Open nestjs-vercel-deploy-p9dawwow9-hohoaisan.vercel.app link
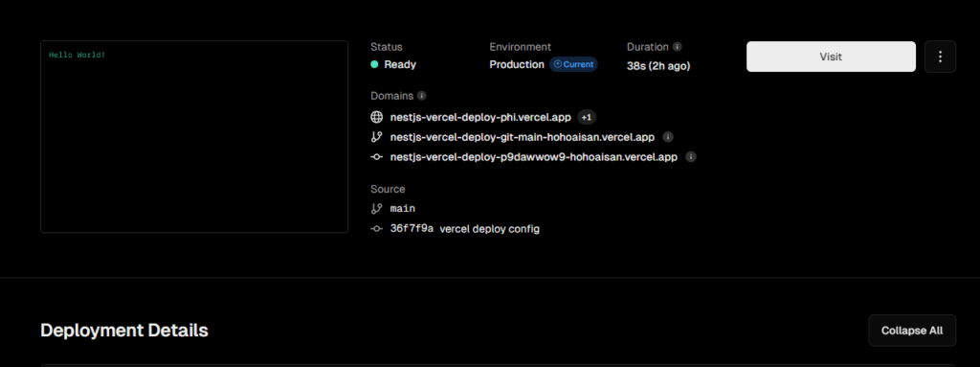 534,157
